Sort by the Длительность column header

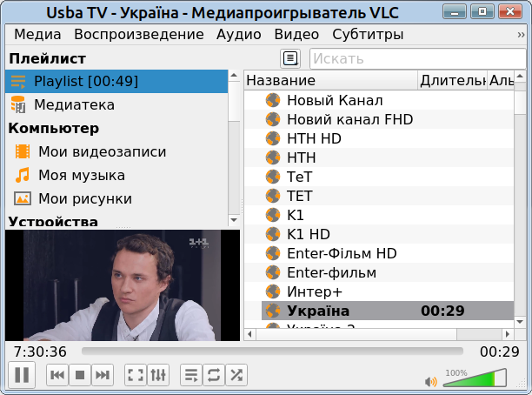tap(452, 81)
